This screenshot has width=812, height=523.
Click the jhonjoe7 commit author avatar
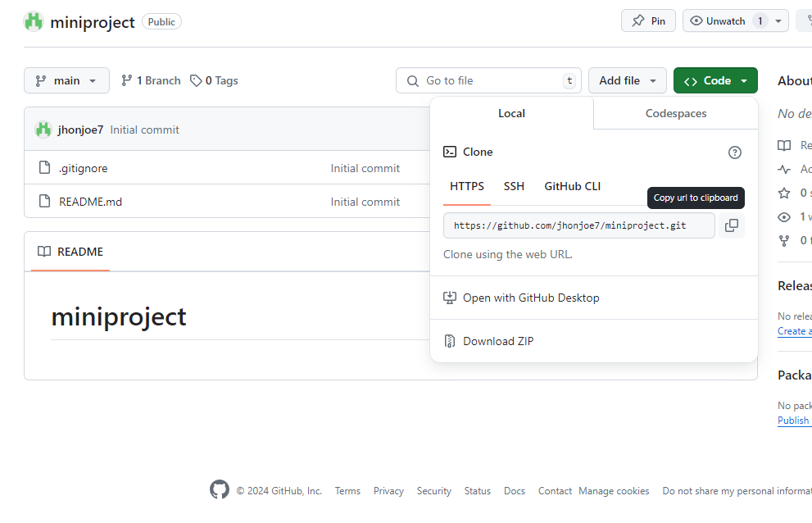[x=43, y=130]
